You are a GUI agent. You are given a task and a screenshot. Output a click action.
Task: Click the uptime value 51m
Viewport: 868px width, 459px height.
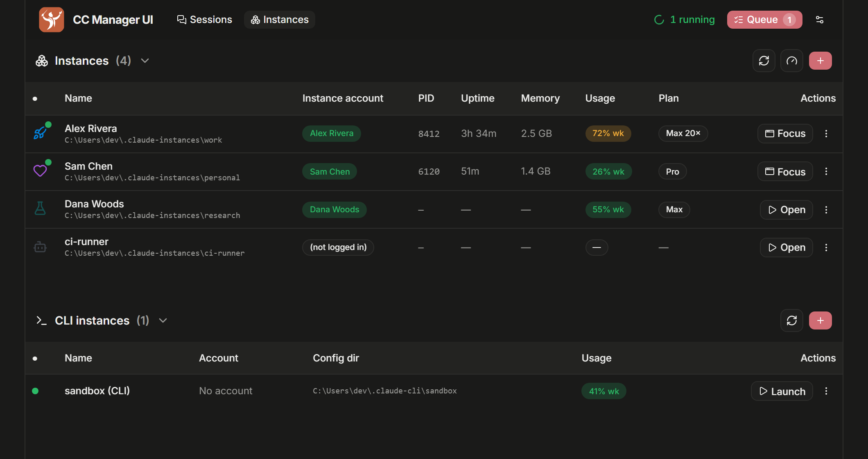[470, 171]
